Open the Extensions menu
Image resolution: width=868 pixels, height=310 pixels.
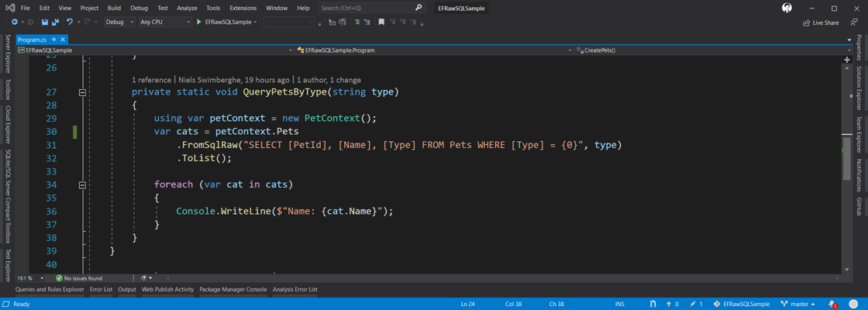click(x=243, y=8)
